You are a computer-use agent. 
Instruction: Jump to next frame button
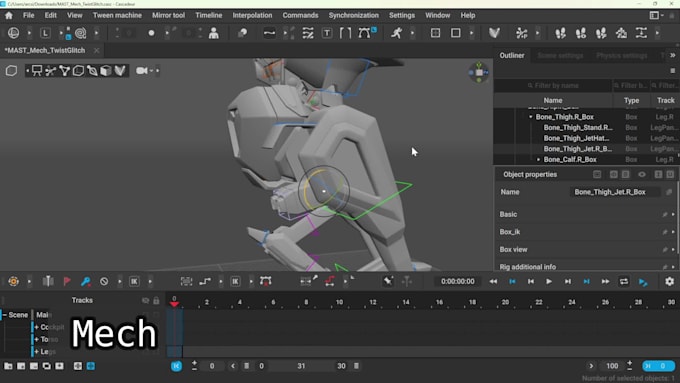[x=568, y=282]
